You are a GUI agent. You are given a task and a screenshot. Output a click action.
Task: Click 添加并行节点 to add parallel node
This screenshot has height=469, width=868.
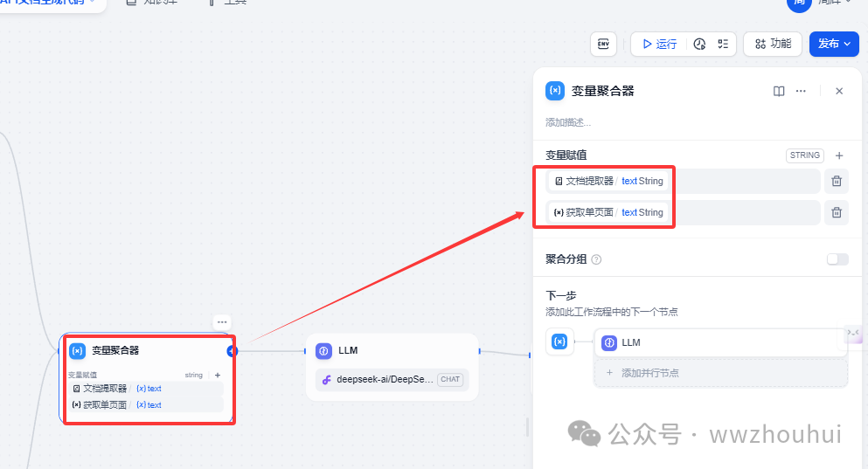[649, 373]
